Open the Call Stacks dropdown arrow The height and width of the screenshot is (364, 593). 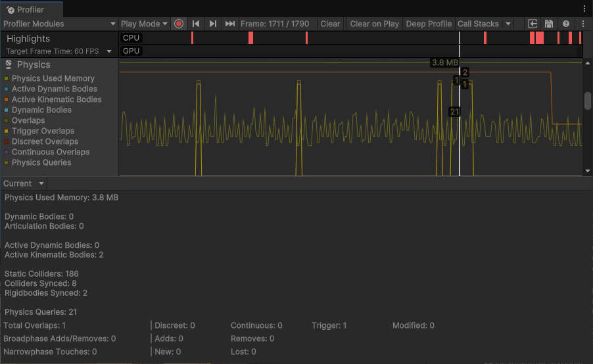(508, 24)
